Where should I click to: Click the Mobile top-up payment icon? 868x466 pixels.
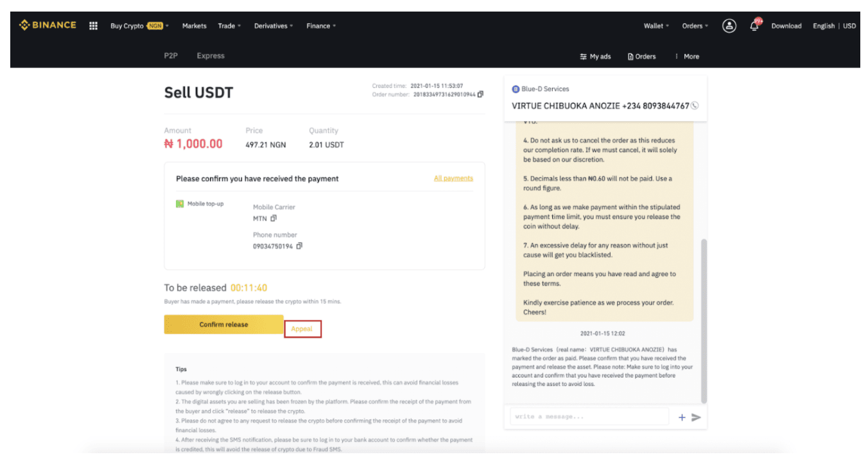[180, 203]
